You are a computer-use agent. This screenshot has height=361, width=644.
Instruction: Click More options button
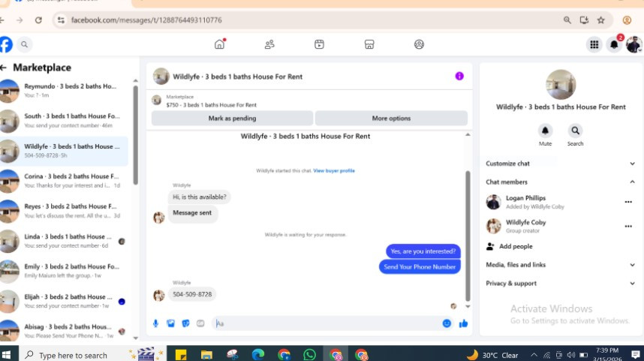pos(391,119)
